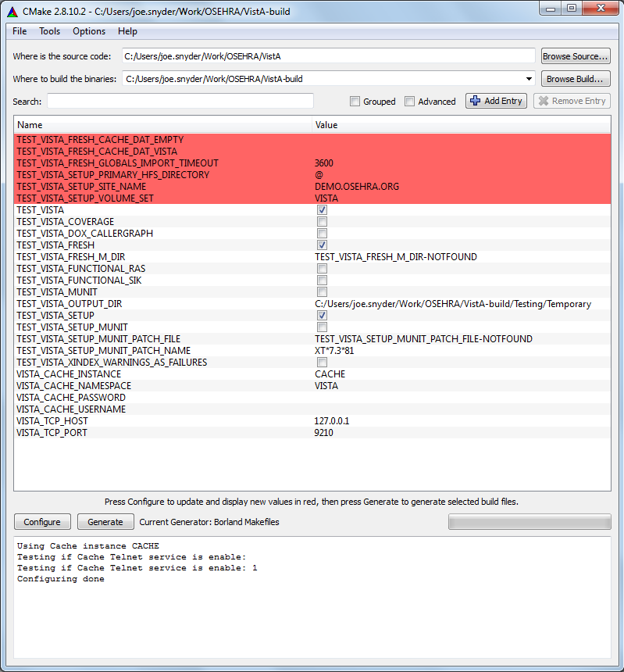The height and width of the screenshot is (672, 624).
Task: Click Browse Source button
Action: (x=576, y=56)
